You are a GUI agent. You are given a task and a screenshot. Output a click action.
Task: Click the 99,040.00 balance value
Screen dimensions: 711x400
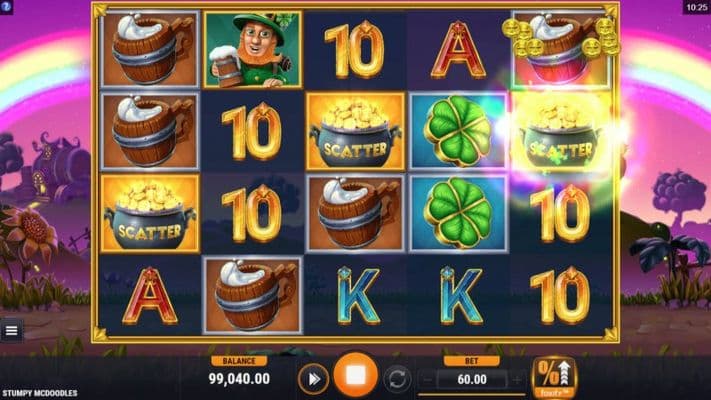pyautogui.click(x=239, y=379)
